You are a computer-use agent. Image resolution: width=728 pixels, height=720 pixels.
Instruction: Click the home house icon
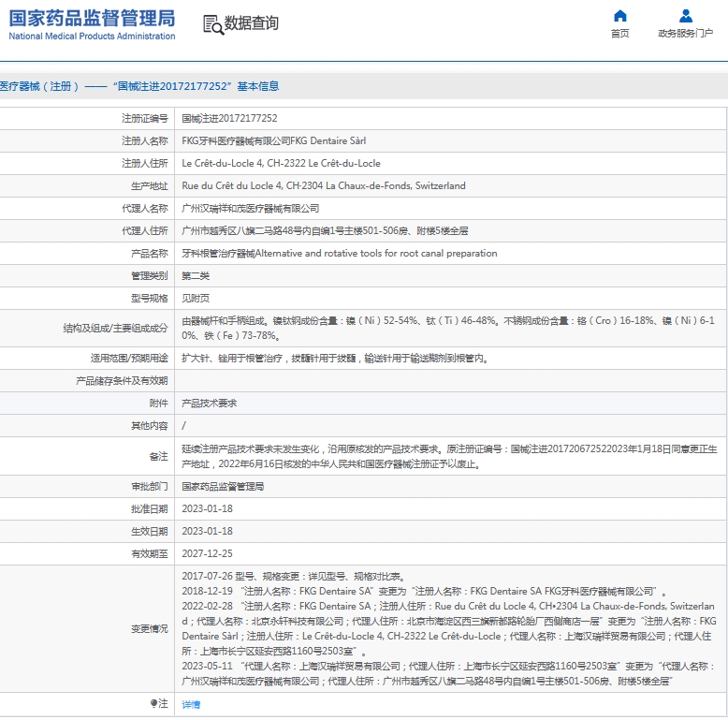click(619, 16)
